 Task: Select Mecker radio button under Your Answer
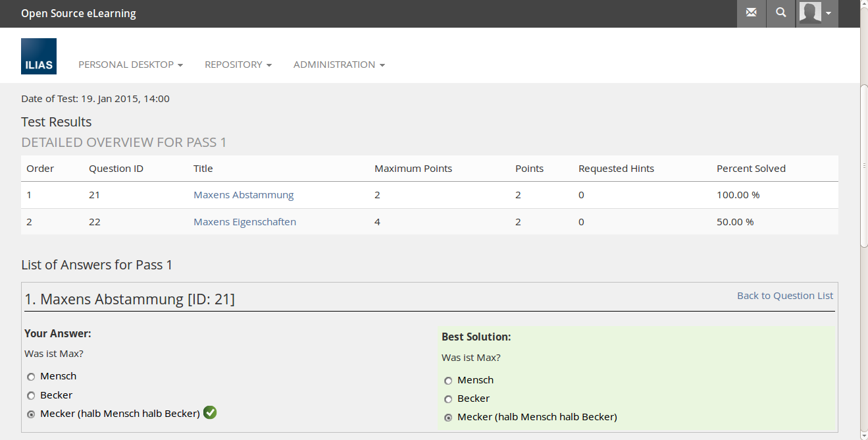point(31,414)
